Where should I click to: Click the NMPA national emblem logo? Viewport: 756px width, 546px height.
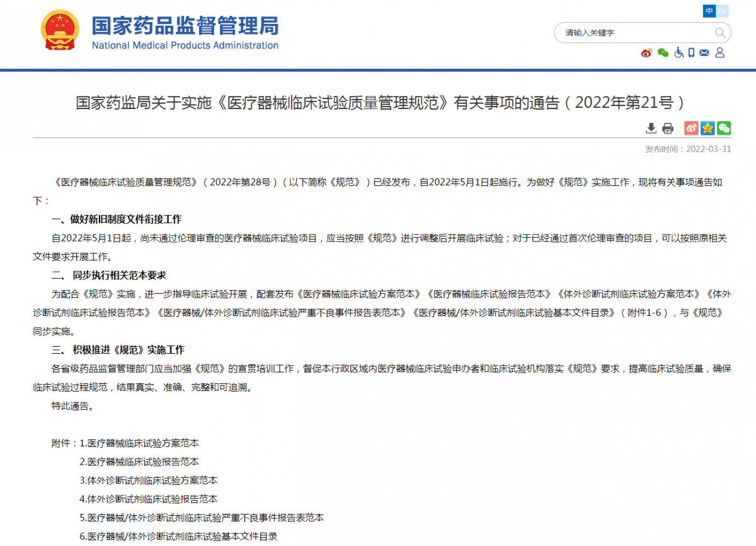60,30
